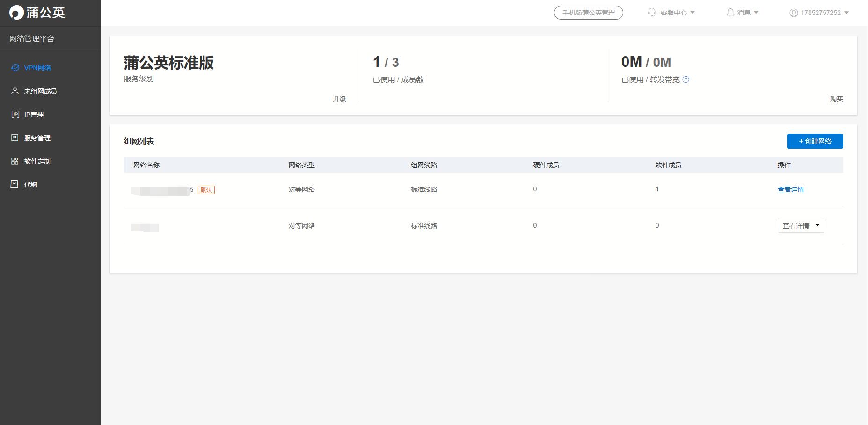The width and height of the screenshot is (868, 425).
Task: Click the 客服中心 headset icon
Action: [x=652, y=13]
